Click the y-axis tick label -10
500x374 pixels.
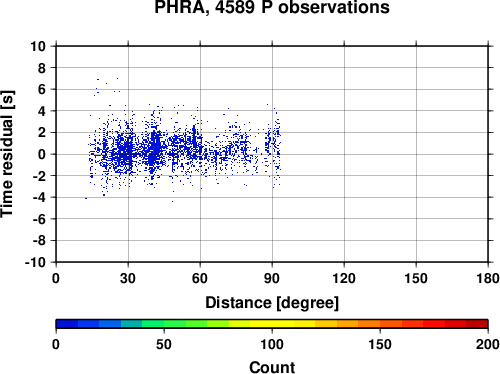click(35, 262)
